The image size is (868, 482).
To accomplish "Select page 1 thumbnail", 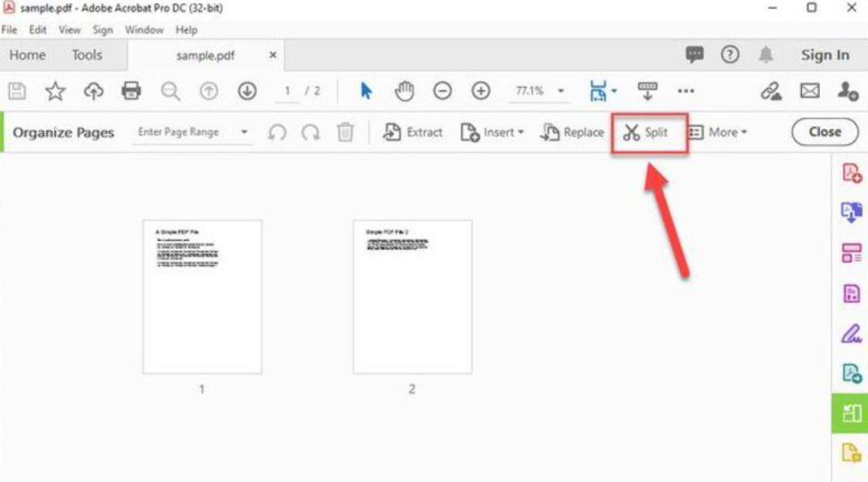I will [x=202, y=297].
